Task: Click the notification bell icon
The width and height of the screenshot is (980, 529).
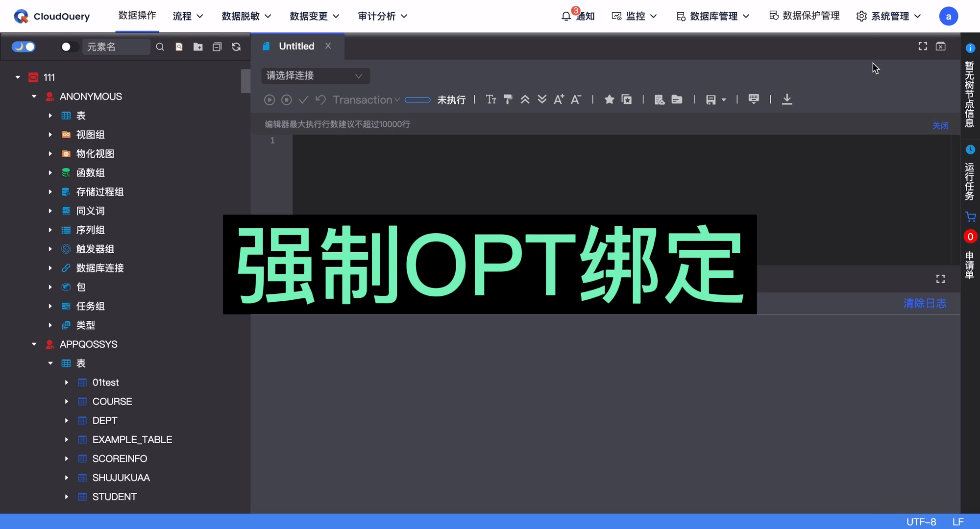Action: pos(566,16)
